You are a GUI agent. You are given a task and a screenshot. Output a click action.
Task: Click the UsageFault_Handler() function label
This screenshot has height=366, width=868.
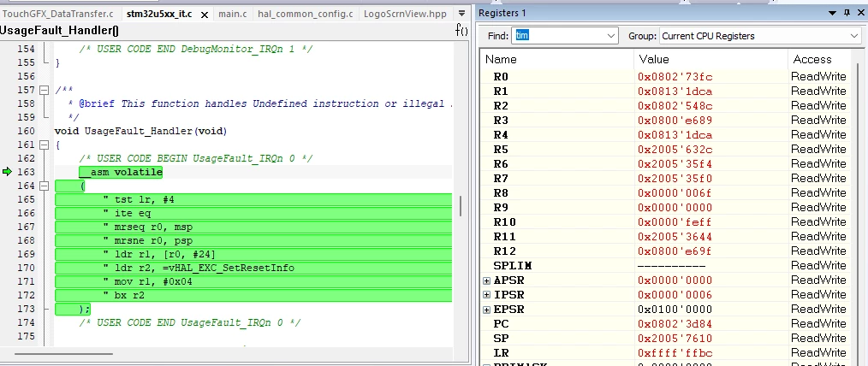point(59,31)
